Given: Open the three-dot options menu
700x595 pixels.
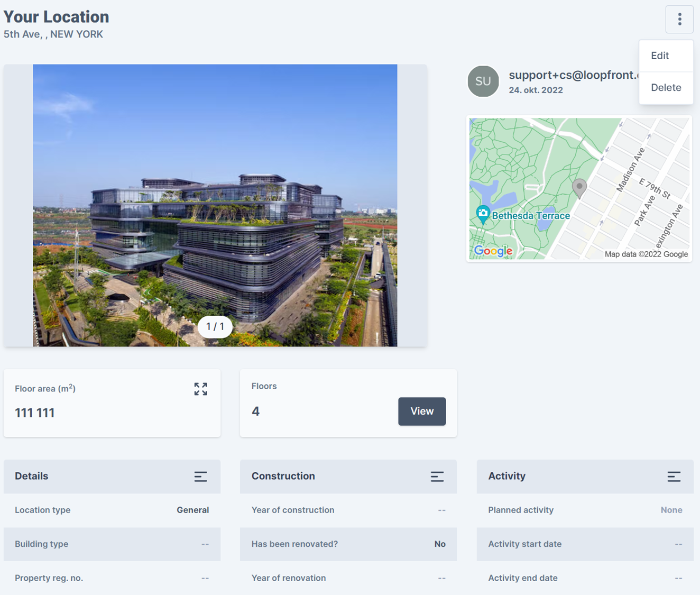Looking at the screenshot, I should click(x=679, y=20).
